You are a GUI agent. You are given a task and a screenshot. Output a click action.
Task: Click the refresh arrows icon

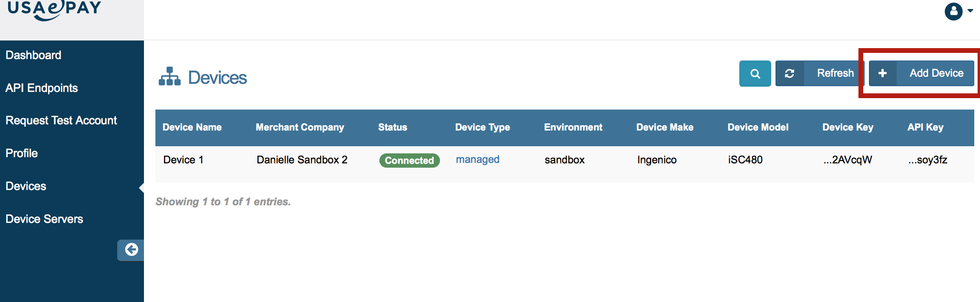point(790,73)
